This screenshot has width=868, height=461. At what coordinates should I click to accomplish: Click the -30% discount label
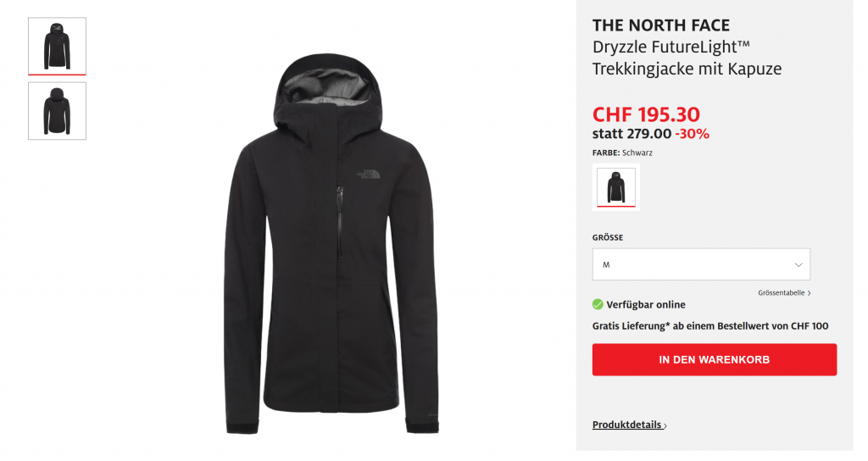692,134
